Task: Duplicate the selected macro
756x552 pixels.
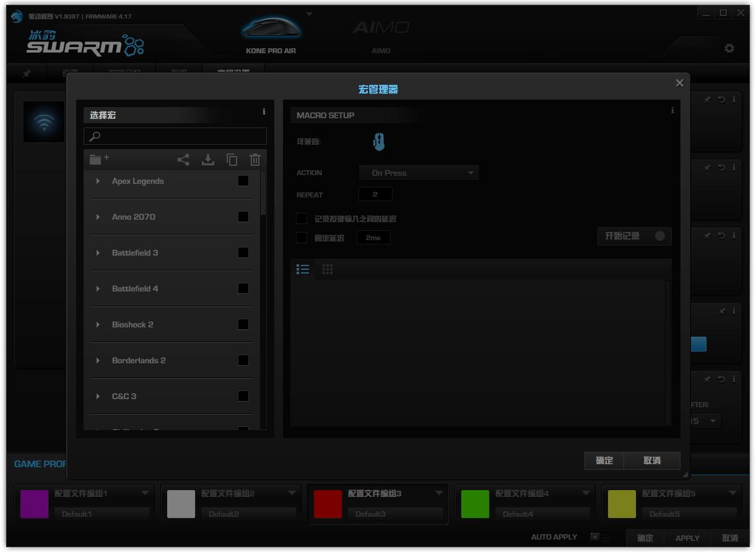Action: click(x=232, y=160)
